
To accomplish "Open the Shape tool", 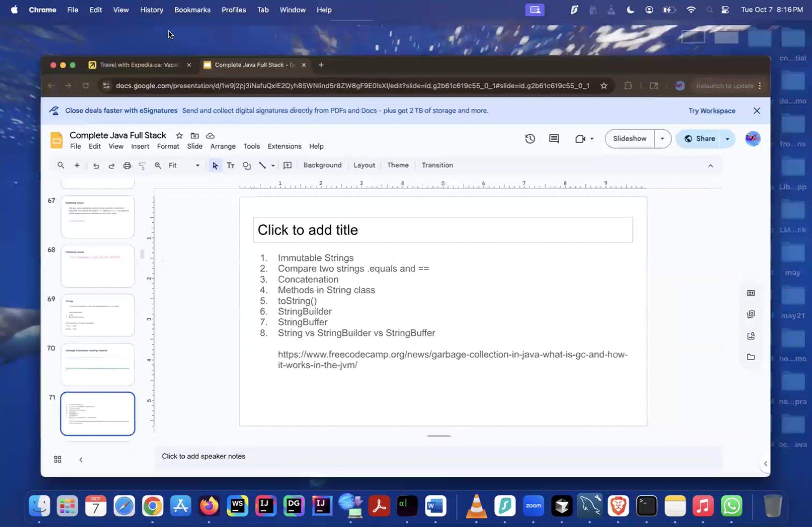I will [246, 166].
